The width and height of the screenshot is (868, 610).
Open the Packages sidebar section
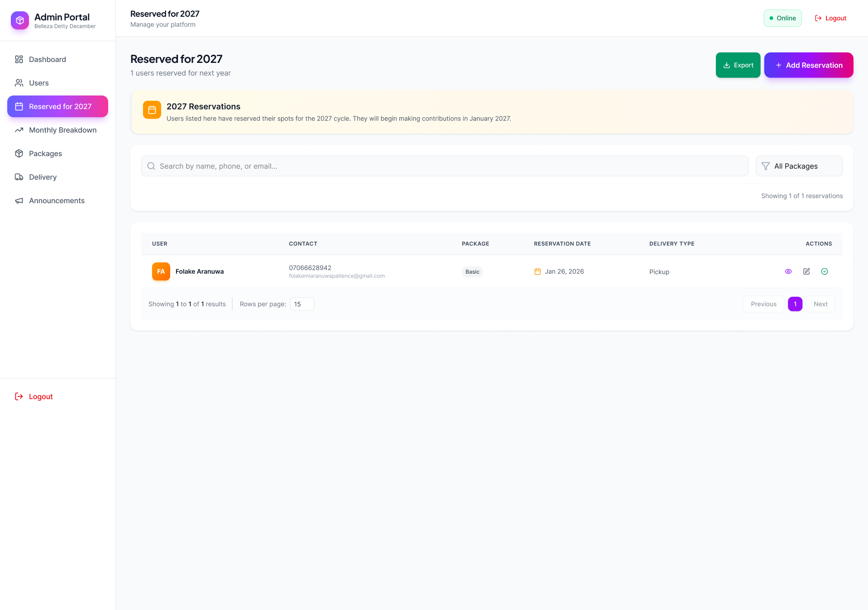point(45,153)
